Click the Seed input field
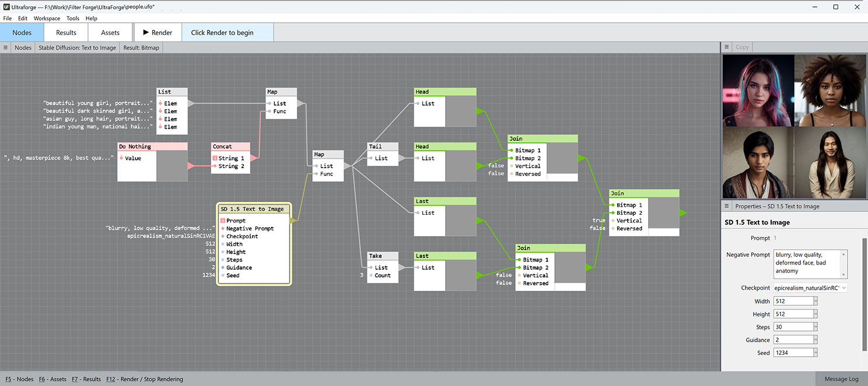The image size is (868, 386). pos(793,353)
